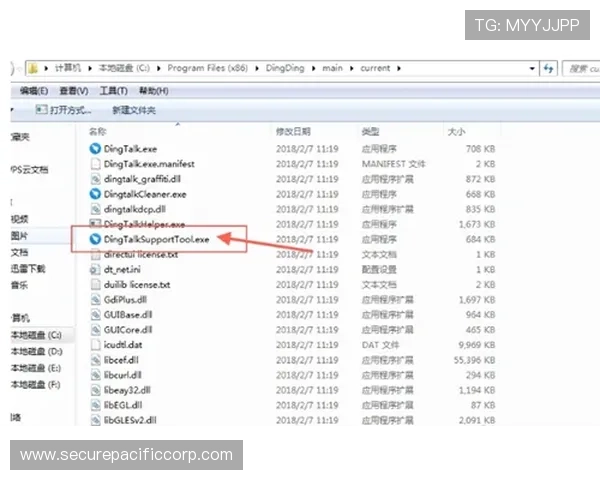Open the 查看(V) menu
Viewport: 600px width, 480px height.
[x=74, y=91]
